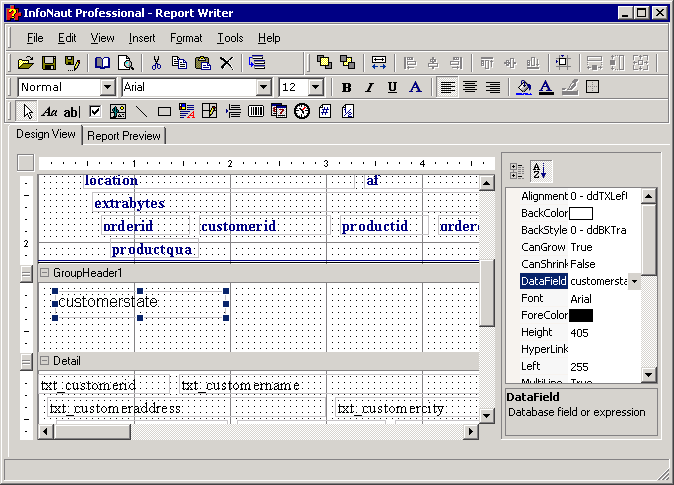
Task: Sort properties alphabetically (AZ button)
Action: pos(540,171)
